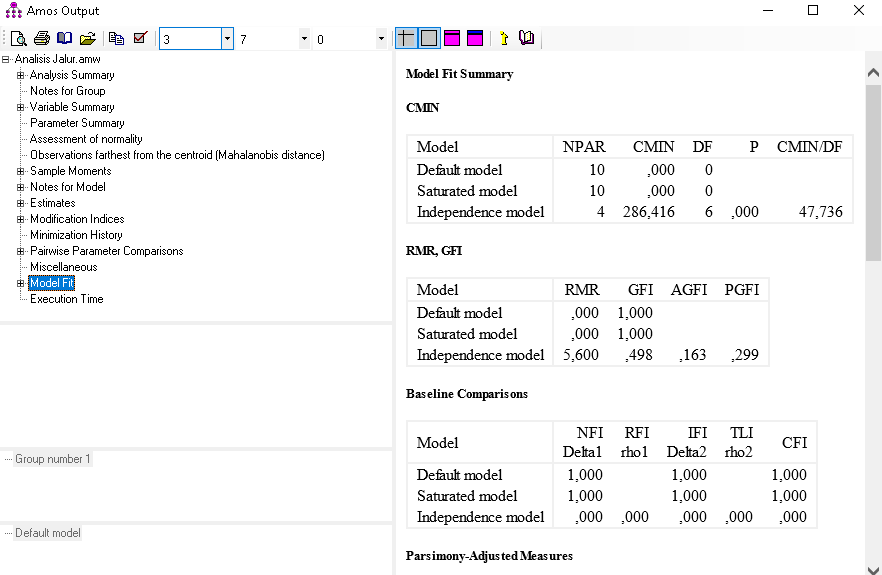Expand the Modification Indices tree node
This screenshot has width=882, height=575.
click(20, 219)
